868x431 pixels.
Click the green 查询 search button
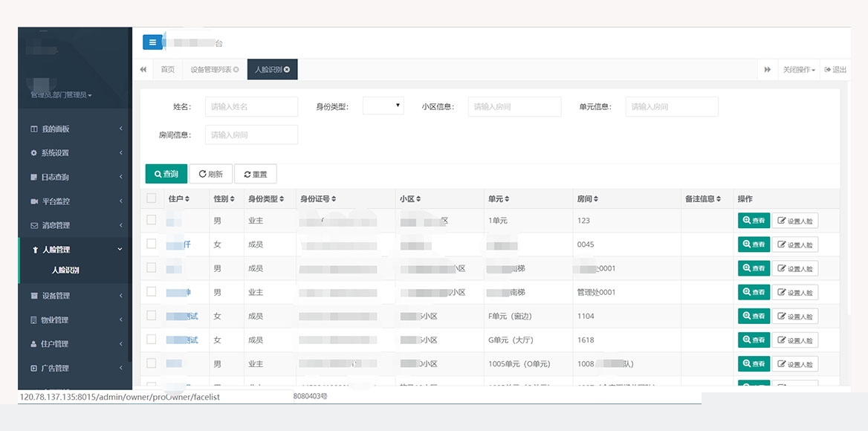click(166, 174)
